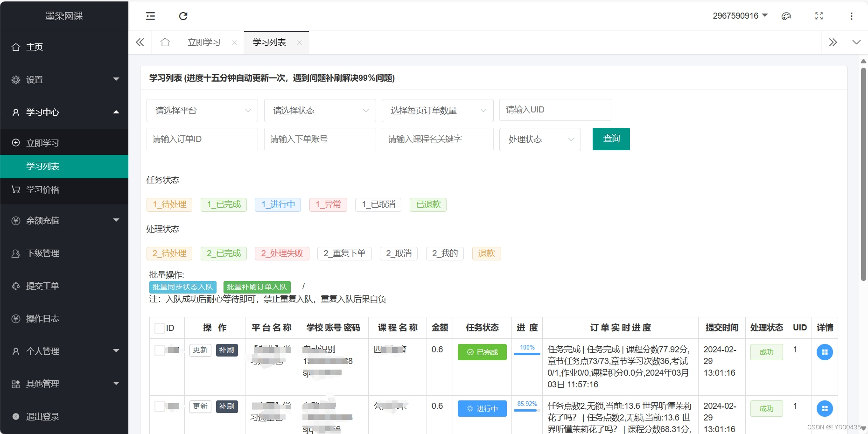Image resolution: width=868 pixels, height=434 pixels.
Task: Open the 提交工单 sidebar item
Action: coord(43,286)
